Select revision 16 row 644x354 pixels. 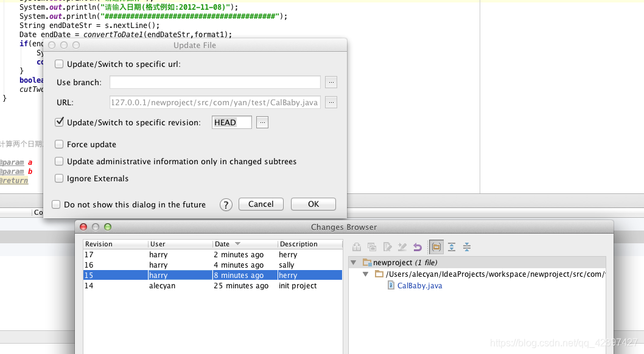tap(213, 265)
